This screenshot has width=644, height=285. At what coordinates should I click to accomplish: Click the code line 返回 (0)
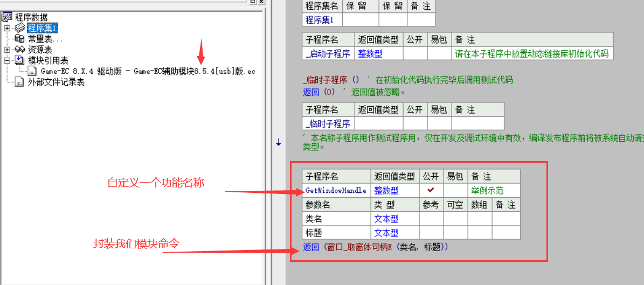tap(319, 93)
